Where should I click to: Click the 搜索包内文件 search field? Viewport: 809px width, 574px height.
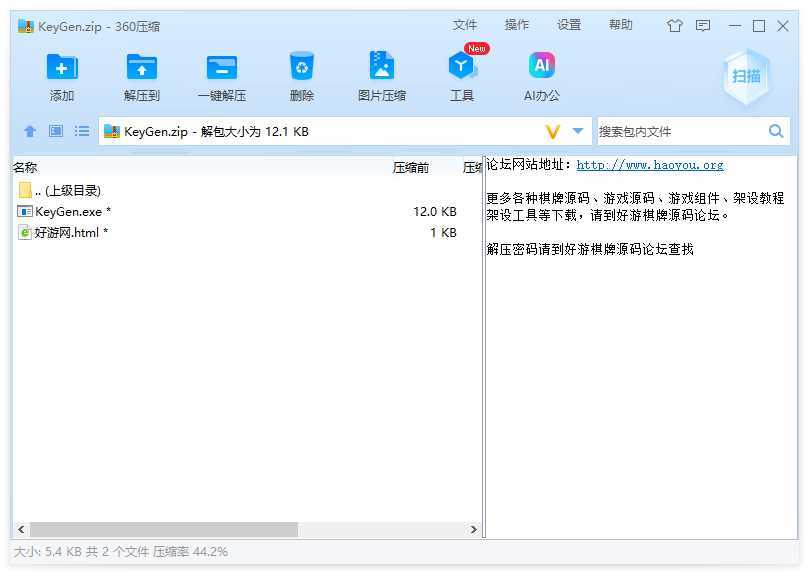point(680,131)
